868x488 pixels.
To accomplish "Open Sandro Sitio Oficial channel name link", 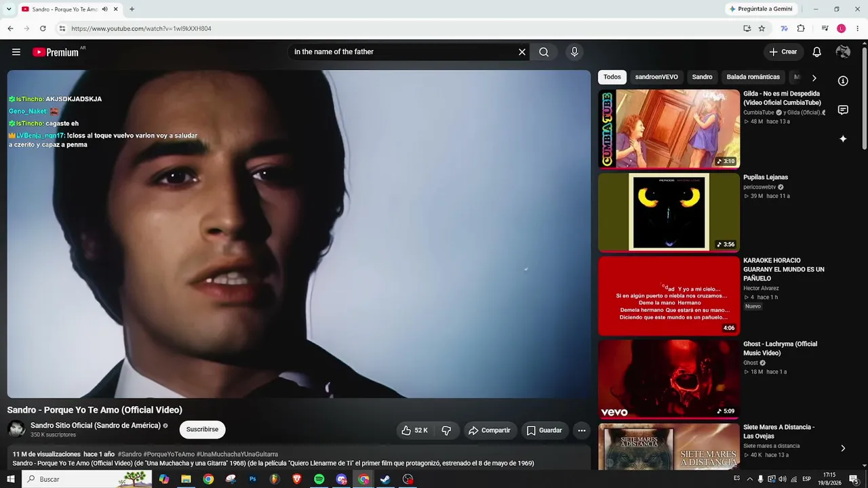I will (96, 426).
